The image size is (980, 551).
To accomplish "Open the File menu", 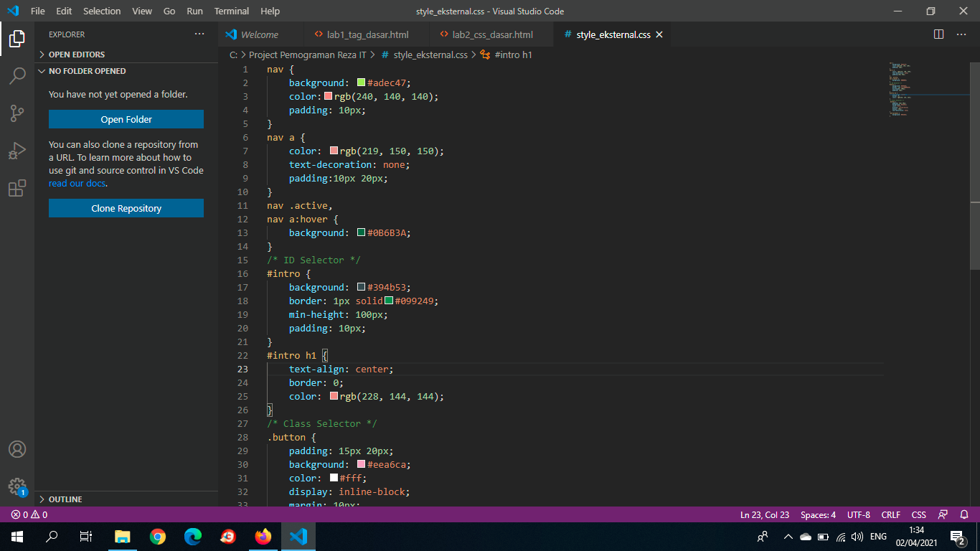I will 38,11.
